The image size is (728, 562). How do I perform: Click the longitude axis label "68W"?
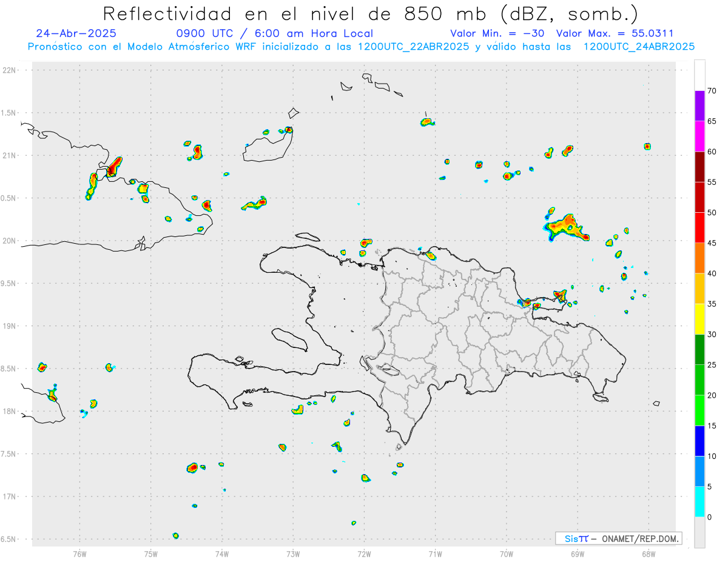pyautogui.click(x=649, y=554)
